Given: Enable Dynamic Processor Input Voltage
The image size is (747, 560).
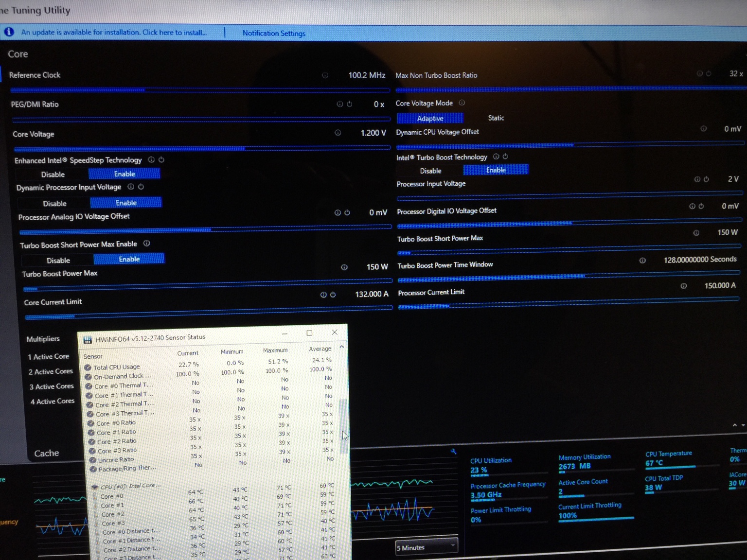Looking at the screenshot, I should tap(126, 203).
